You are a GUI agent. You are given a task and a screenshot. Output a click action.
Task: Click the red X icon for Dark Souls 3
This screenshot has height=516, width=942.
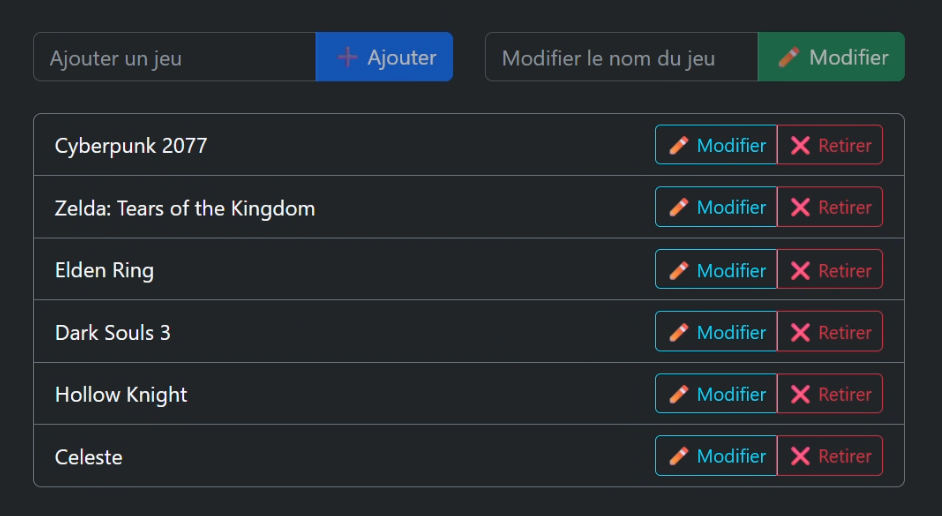(800, 332)
